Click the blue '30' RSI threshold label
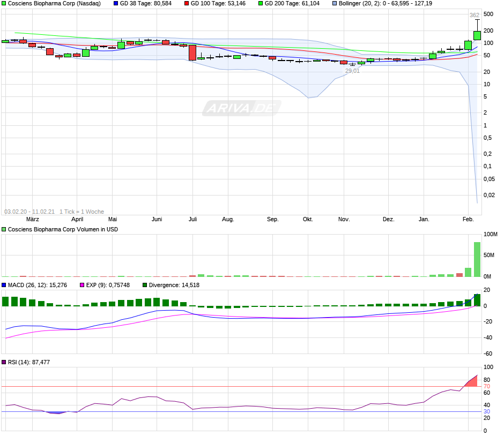 pos(487,411)
